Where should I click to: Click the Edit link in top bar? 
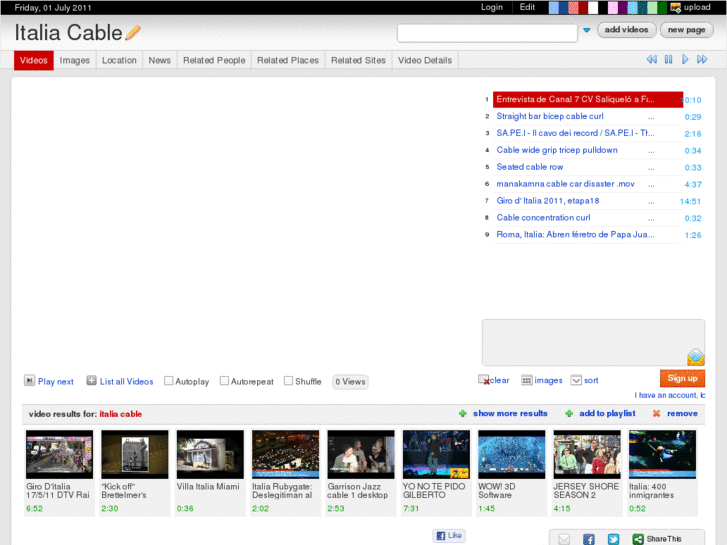[x=527, y=7]
